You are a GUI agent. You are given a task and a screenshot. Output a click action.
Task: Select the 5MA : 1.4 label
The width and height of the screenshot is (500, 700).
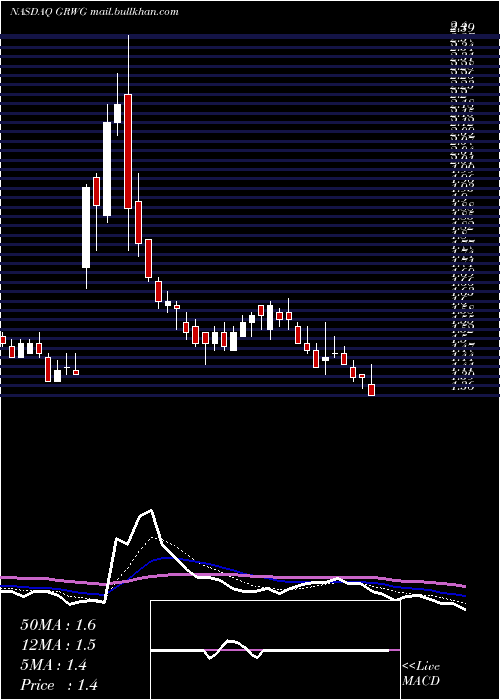pyautogui.click(x=54, y=665)
